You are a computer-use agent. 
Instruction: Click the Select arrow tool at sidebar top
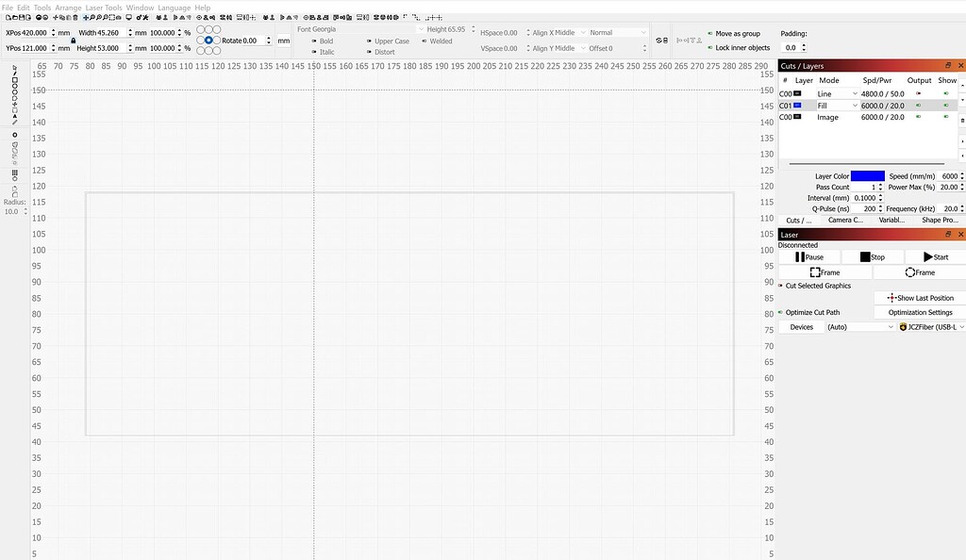click(x=15, y=68)
